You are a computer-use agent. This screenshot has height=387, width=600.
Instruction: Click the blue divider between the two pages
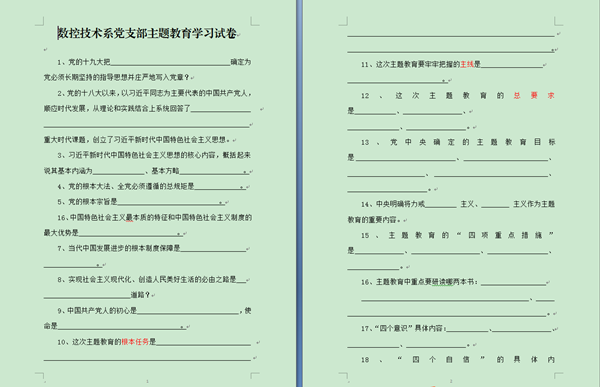(x=299, y=193)
